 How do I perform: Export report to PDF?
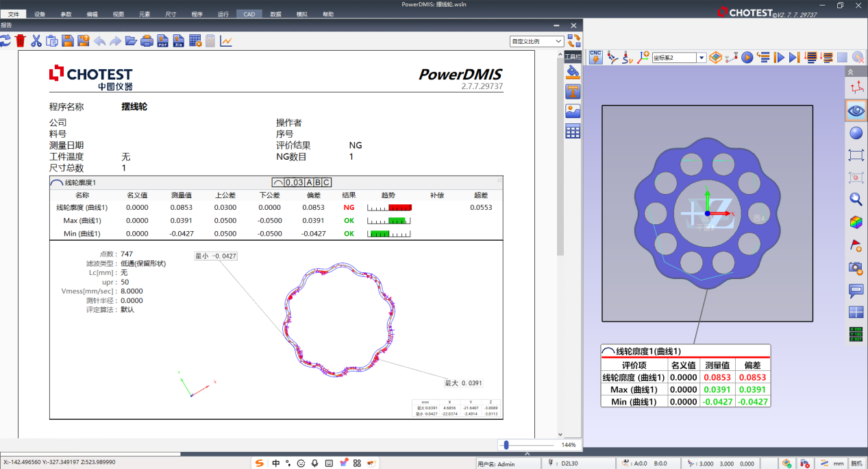(x=163, y=41)
